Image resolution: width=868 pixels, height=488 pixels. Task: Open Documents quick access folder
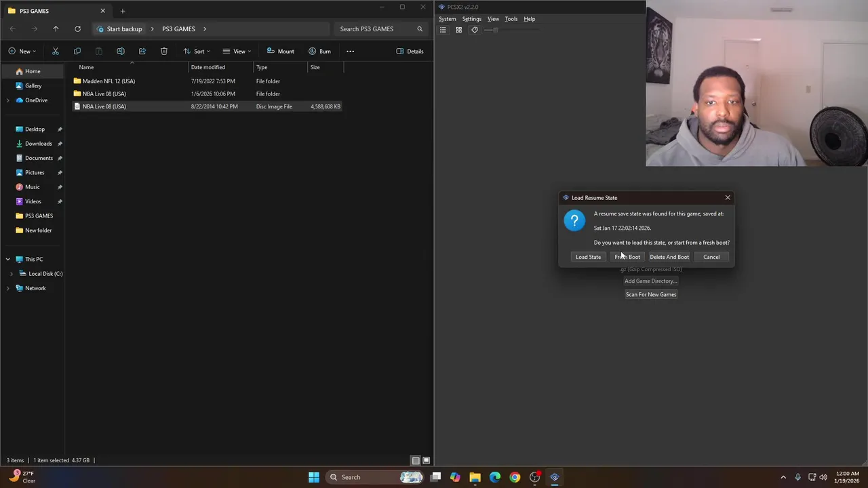pyautogui.click(x=39, y=158)
